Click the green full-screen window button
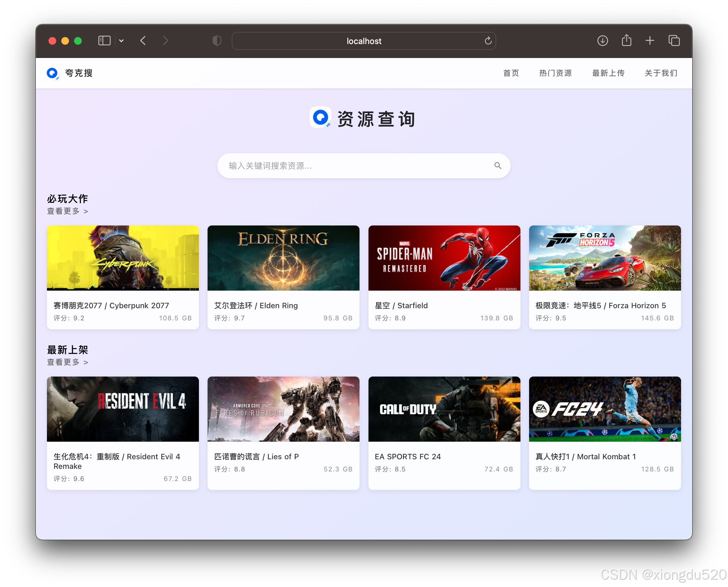The height and width of the screenshot is (587, 728). pyautogui.click(x=78, y=41)
